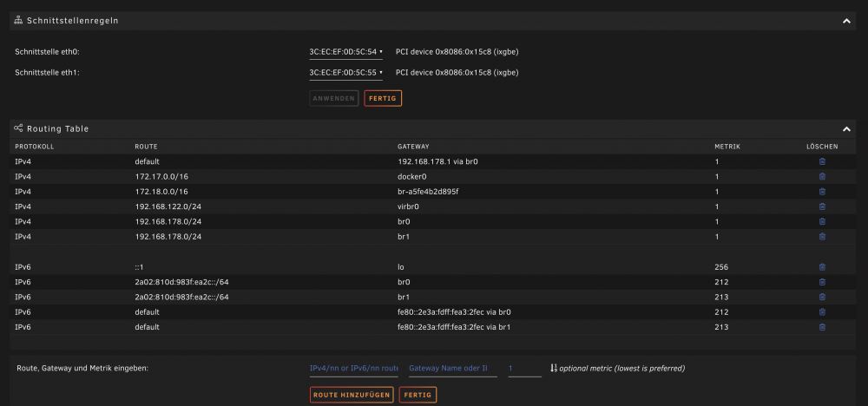Delete the 192.168.178.0/24 br1 route
This screenshot has height=406, width=868.
tap(822, 236)
